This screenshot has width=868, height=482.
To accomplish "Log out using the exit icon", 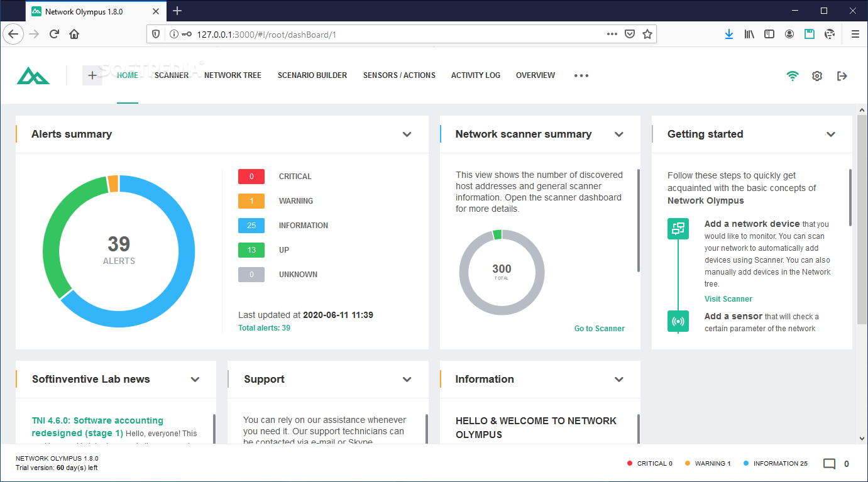I will (842, 75).
